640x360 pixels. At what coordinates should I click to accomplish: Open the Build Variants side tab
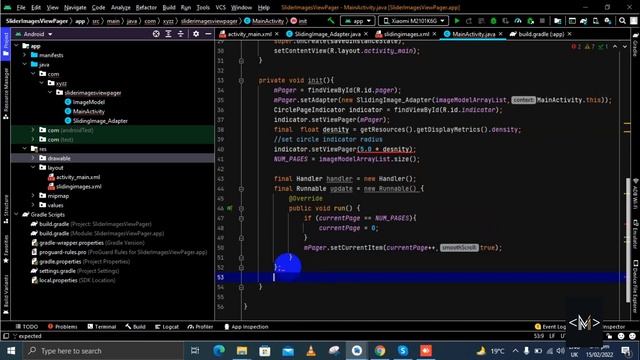pyautogui.click(x=6, y=294)
